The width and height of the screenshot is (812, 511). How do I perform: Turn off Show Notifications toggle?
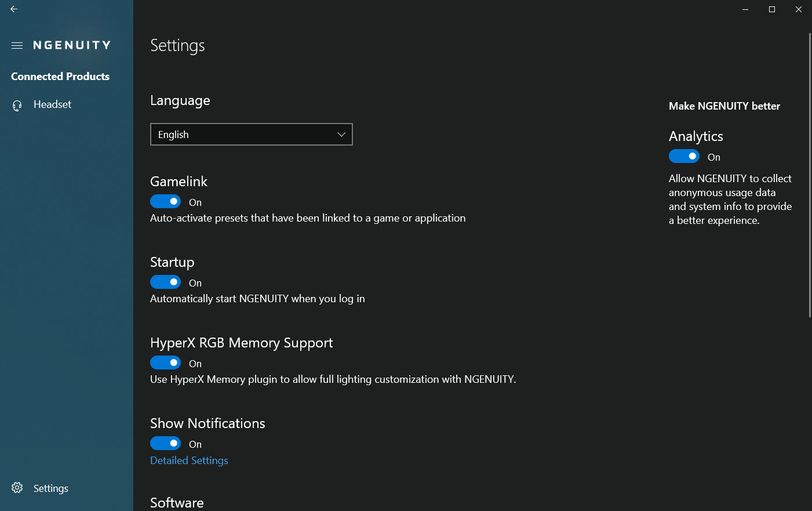click(166, 443)
